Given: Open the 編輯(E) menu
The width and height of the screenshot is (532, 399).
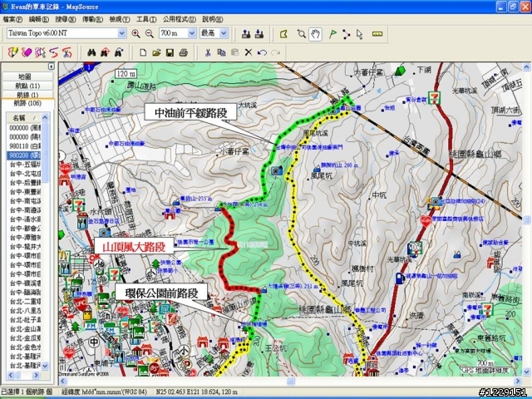Looking at the screenshot, I should 39,19.
